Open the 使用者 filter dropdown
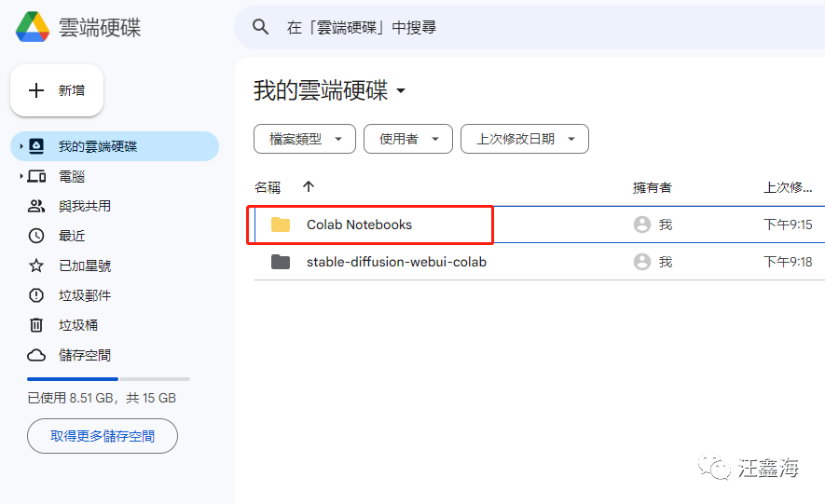The width and height of the screenshot is (825, 504). [x=408, y=139]
